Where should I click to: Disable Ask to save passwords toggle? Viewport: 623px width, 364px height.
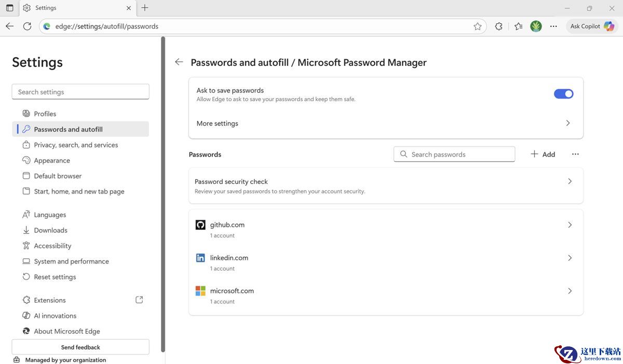point(563,94)
